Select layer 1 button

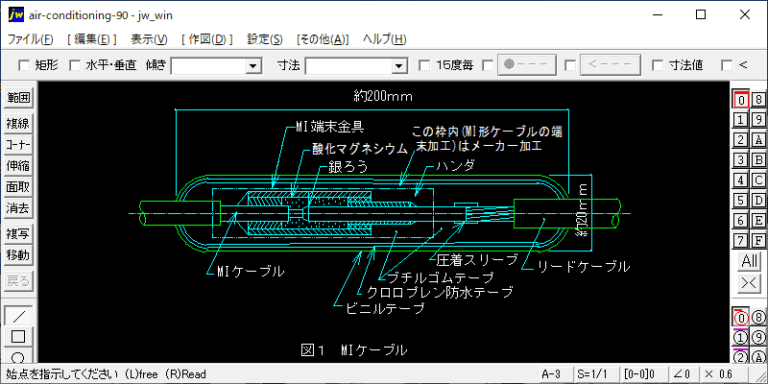coord(741,120)
